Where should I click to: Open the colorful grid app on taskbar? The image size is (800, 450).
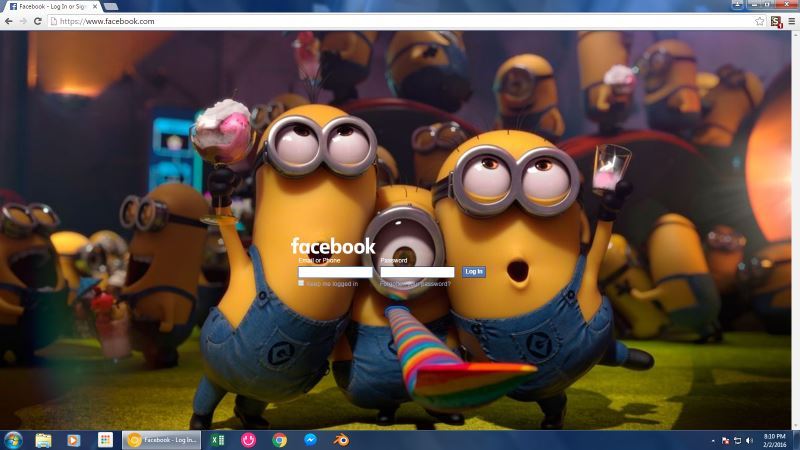coord(105,440)
